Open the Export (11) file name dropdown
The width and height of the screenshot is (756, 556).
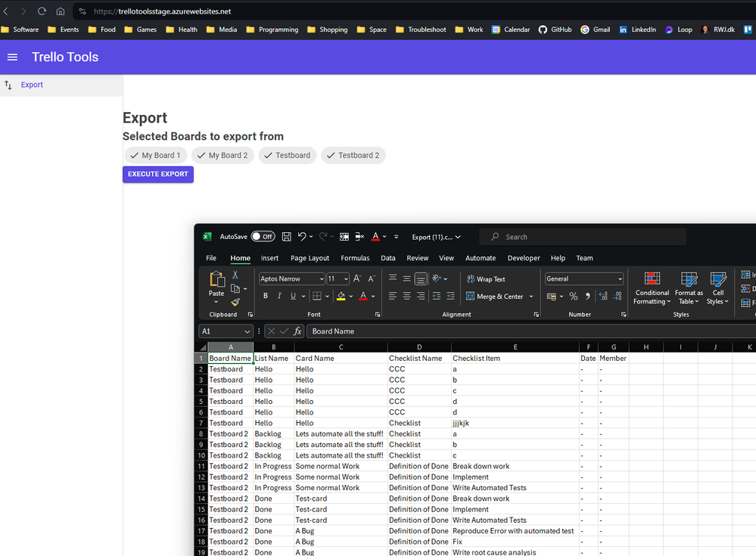click(437, 237)
